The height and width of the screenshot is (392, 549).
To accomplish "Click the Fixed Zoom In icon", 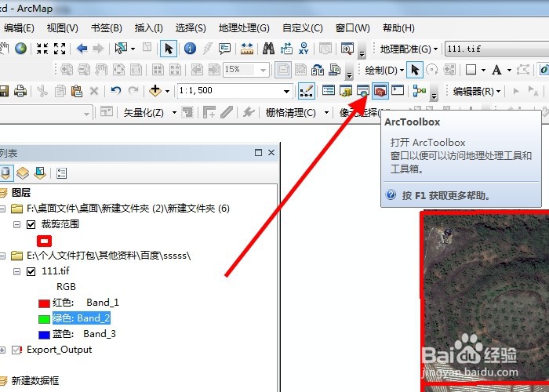I will pos(42,49).
